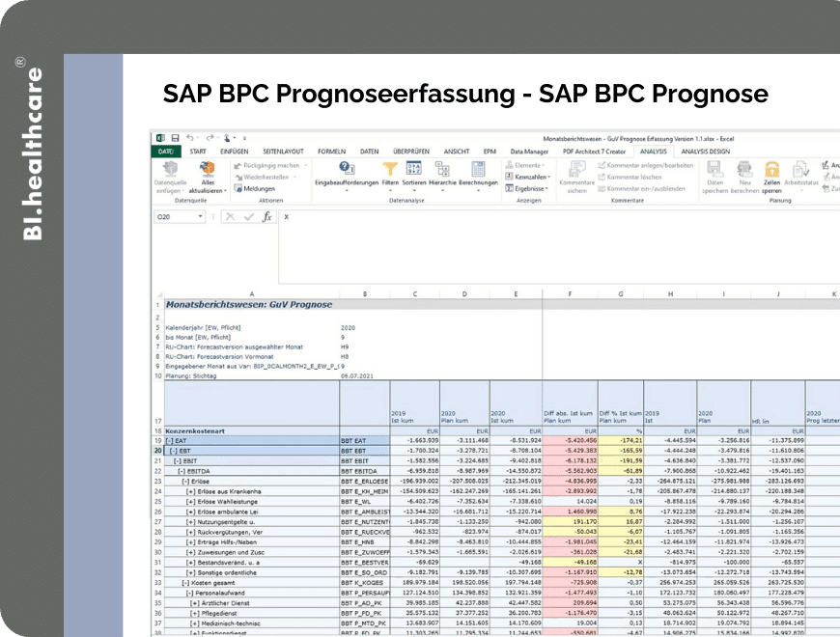840x637 pixels.
Task: Click Rückgängig machen in Aktionen group
Action: click(271, 165)
